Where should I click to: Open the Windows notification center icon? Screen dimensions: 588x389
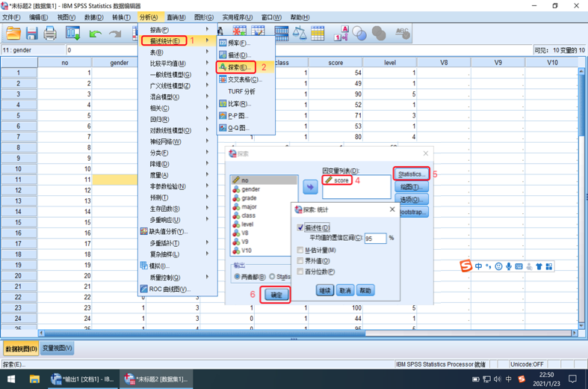pyautogui.click(x=572, y=379)
